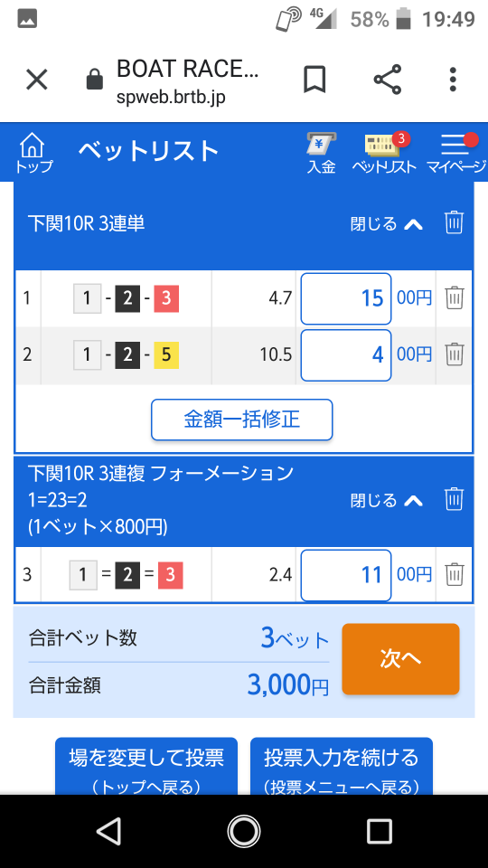Edit amount field showing 11

346,575
